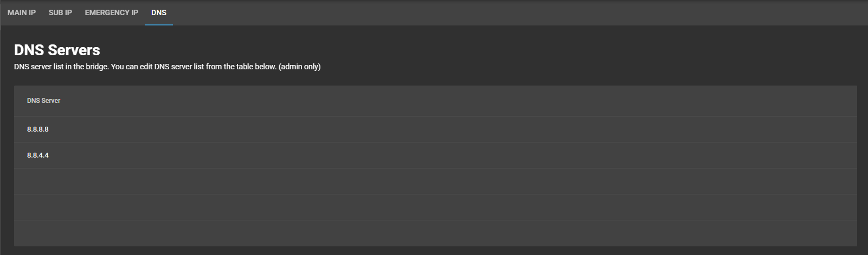Click the blue underline beneath DNS tab
The image size is (868, 255).
[x=159, y=24]
